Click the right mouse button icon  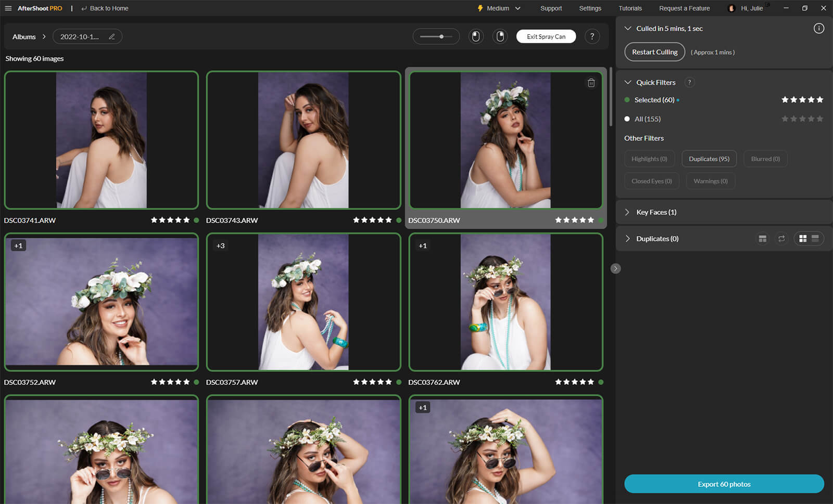[x=500, y=36]
